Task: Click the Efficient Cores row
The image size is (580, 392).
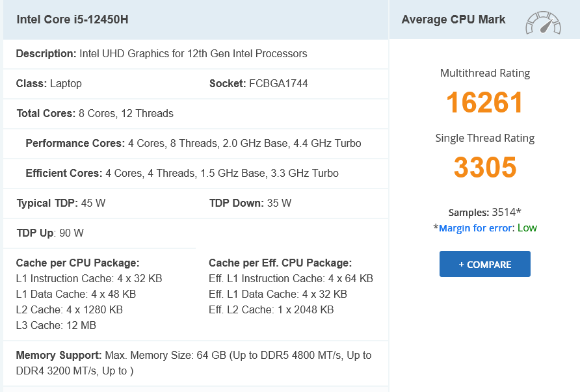Action: click(182, 173)
